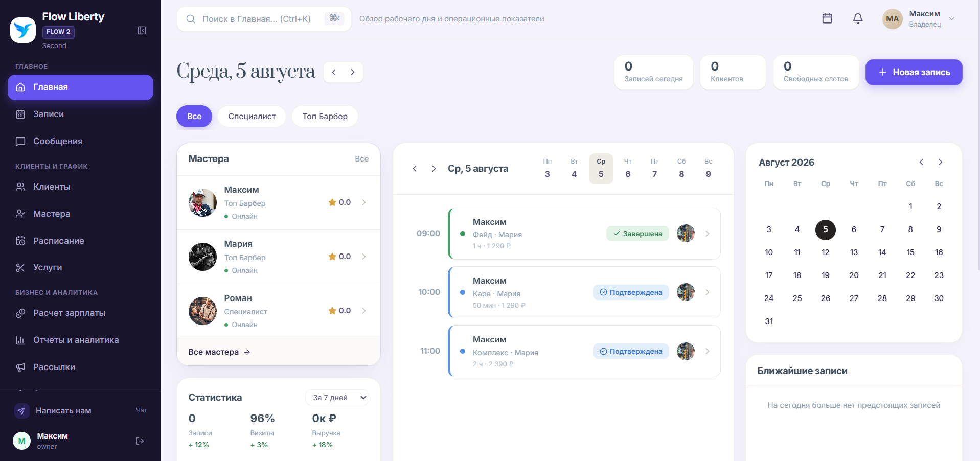980x461 pixels.
Task: Select Чт 6 in the week strip
Action: pyautogui.click(x=628, y=168)
